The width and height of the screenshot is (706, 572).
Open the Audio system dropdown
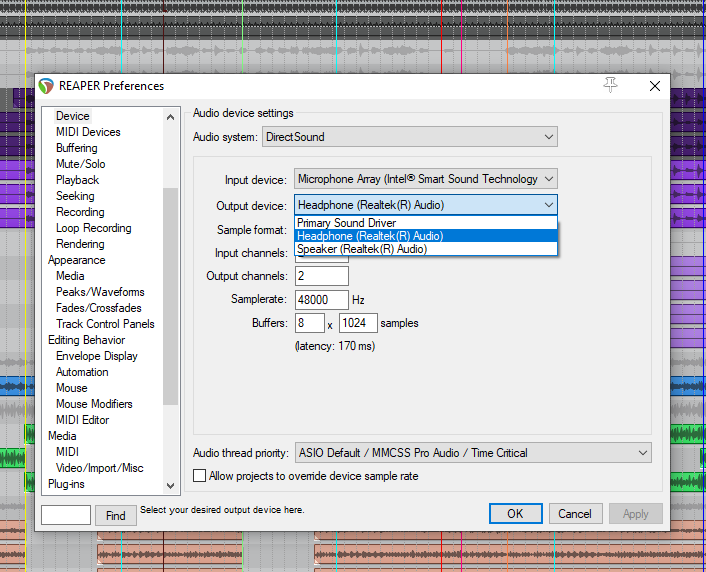click(x=409, y=136)
